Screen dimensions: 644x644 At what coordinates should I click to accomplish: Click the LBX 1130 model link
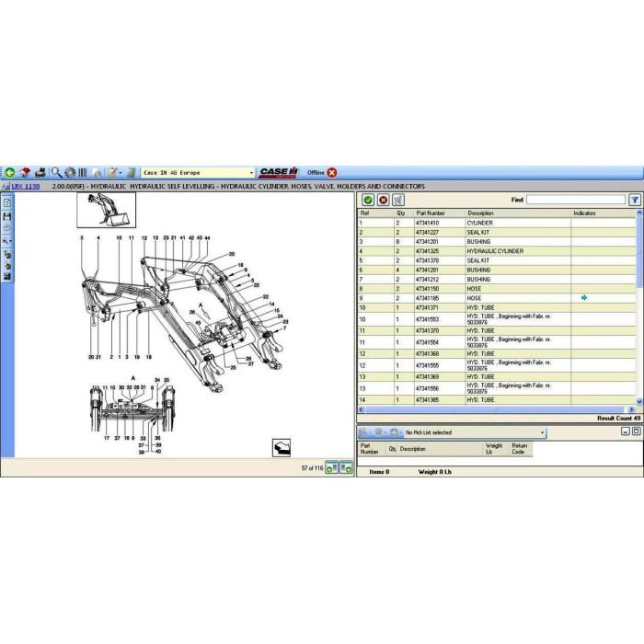click(x=26, y=187)
